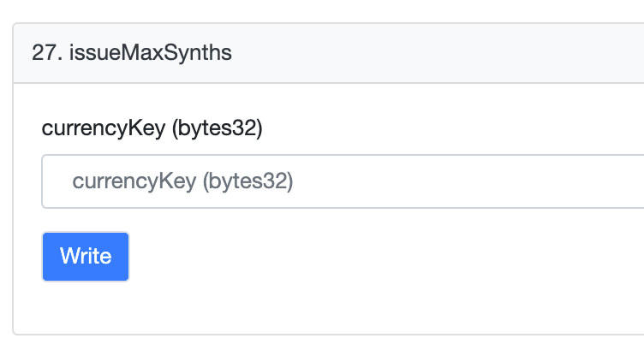Click the blue Write button
The image size is (644, 356).
[x=86, y=257]
